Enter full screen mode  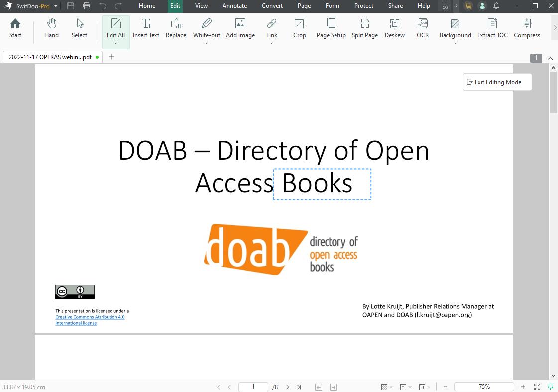[x=537, y=387]
